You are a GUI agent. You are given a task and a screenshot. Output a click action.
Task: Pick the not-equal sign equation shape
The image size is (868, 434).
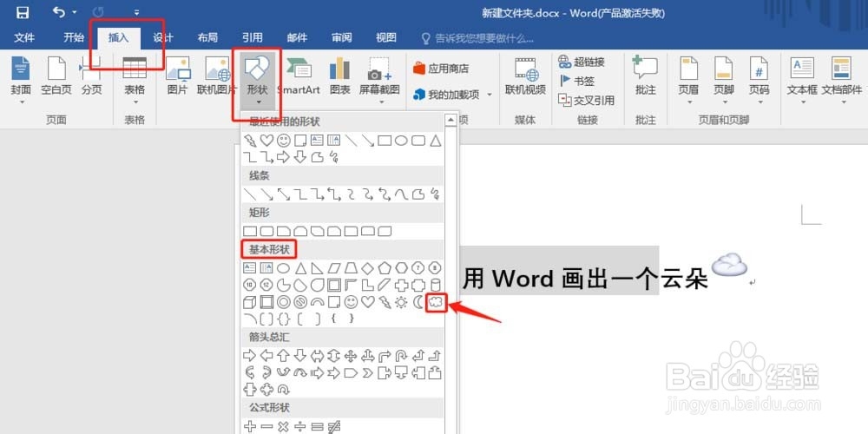pos(334,425)
